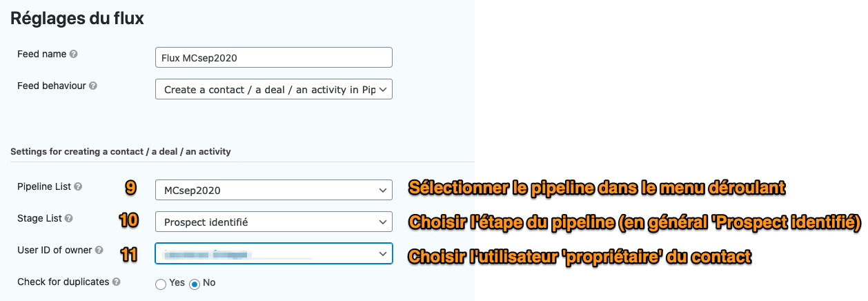Open the Feed behaviour dropdown
Viewport: 868px width, 301px height.
click(x=274, y=90)
